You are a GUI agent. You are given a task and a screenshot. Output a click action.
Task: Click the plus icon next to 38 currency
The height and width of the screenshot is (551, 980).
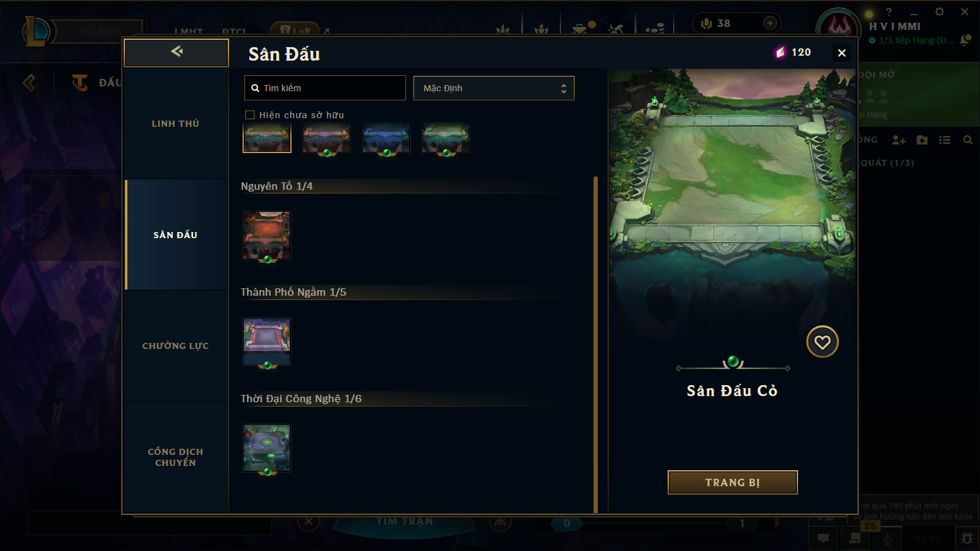770,23
